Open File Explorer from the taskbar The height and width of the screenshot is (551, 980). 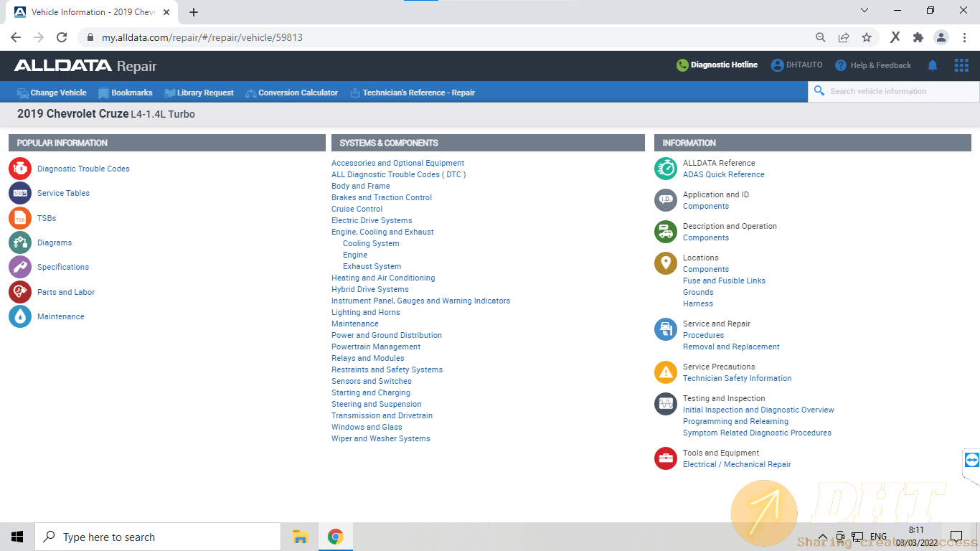click(x=300, y=537)
